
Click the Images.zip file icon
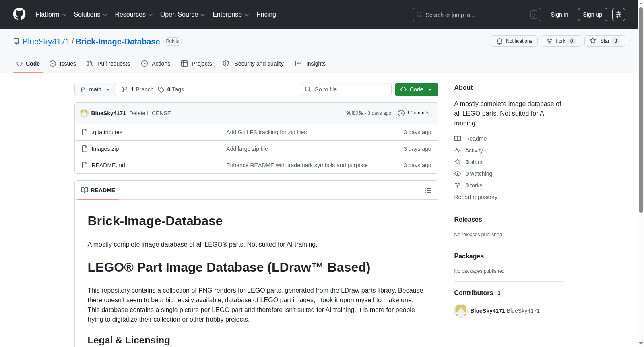pyautogui.click(x=85, y=149)
